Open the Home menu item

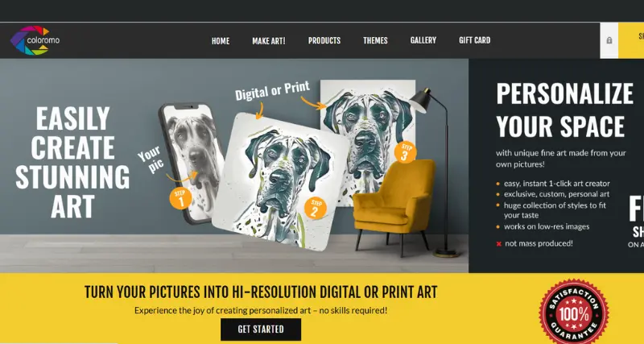click(x=221, y=41)
